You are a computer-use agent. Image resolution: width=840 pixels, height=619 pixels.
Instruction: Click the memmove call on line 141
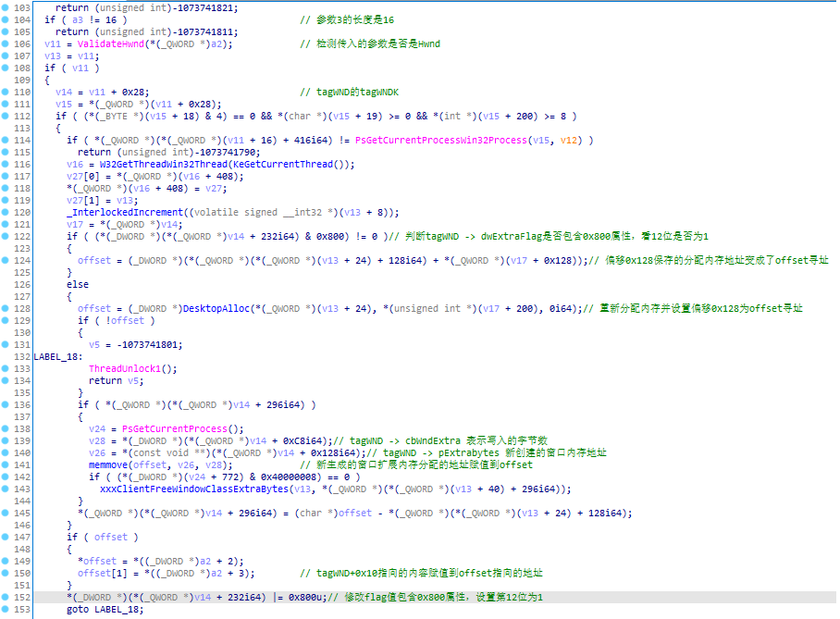105,464
